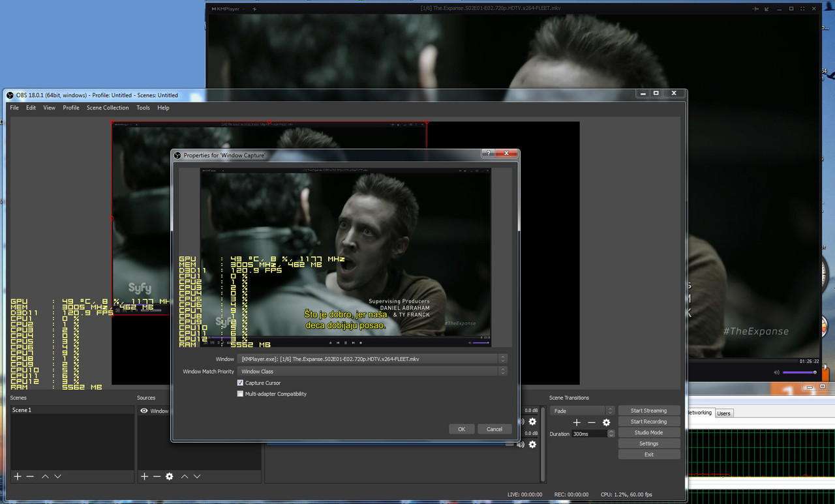Open the View menu in OBS

pos(50,108)
